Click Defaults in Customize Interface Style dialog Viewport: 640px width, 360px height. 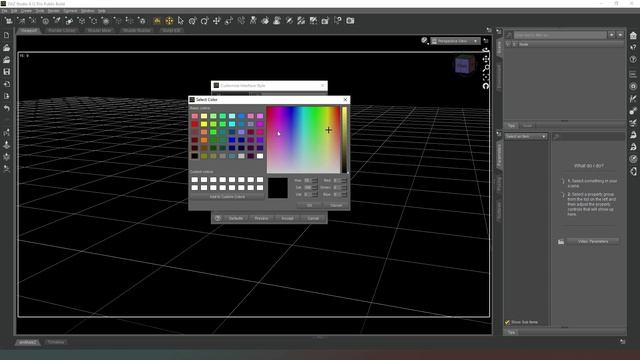point(236,218)
